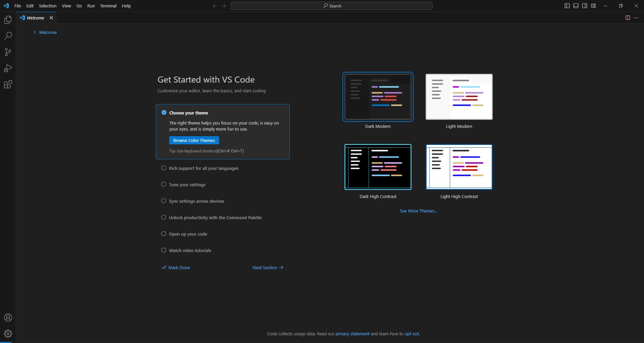Check the Open up your code step
Viewport: 644px width, 343px height.
(x=164, y=234)
